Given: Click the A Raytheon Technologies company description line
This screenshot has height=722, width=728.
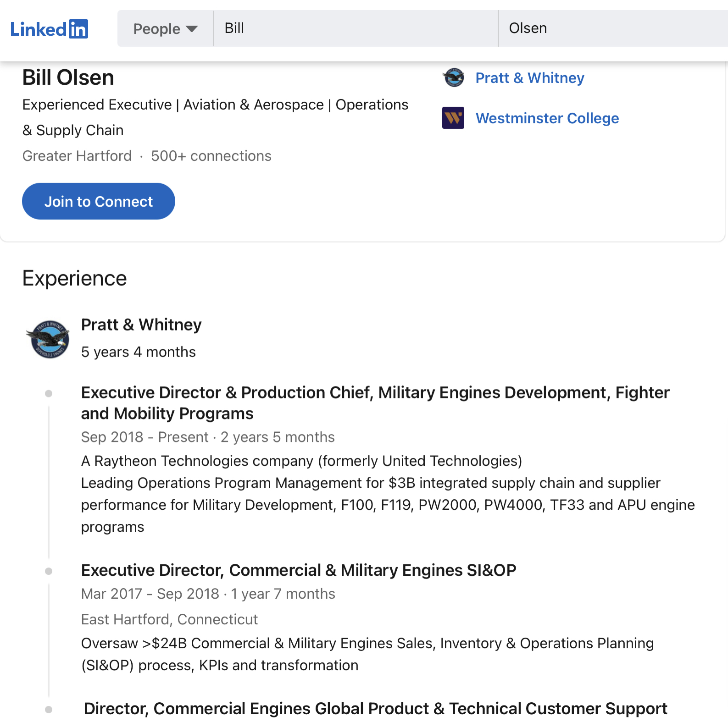Looking at the screenshot, I should [x=301, y=461].
